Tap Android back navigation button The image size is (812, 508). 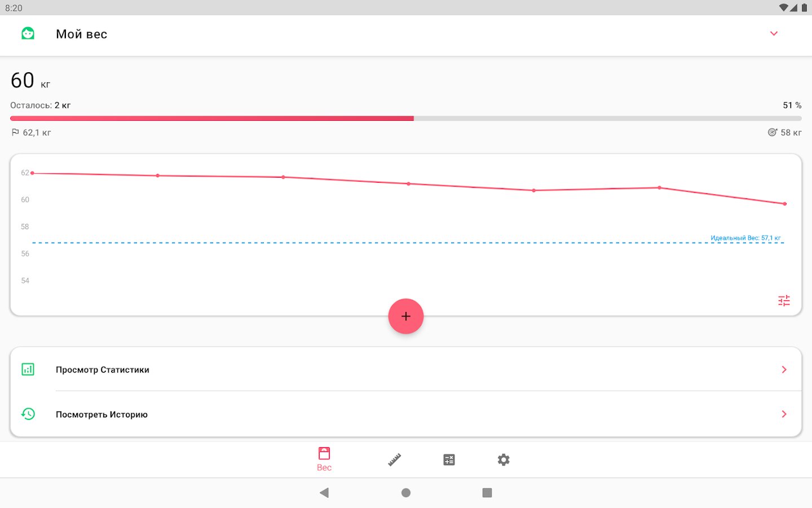324,493
